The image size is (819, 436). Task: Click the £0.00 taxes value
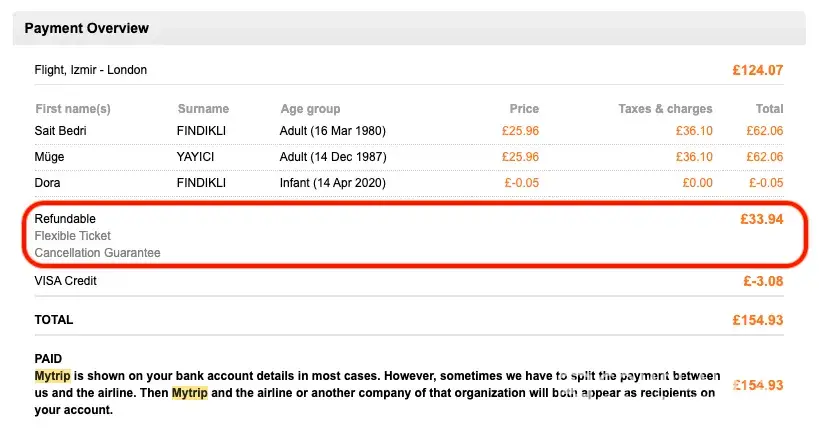click(696, 183)
